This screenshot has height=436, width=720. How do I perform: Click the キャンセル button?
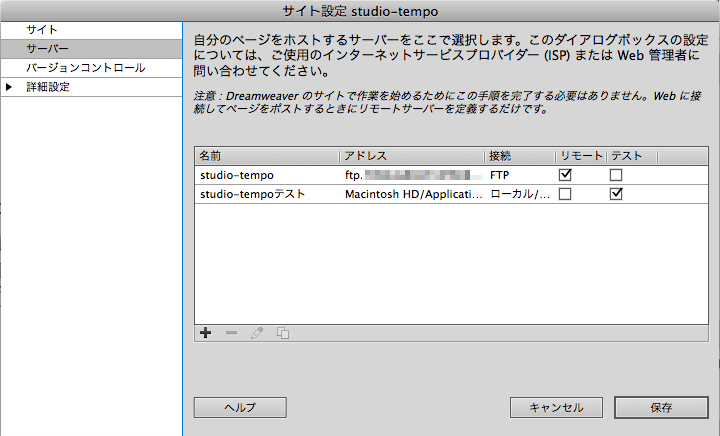click(556, 408)
